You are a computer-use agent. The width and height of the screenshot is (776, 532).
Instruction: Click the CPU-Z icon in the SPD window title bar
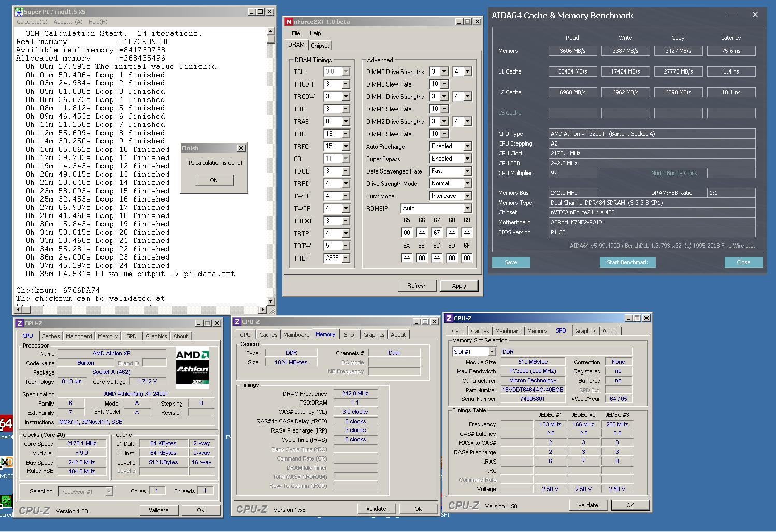click(x=449, y=318)
